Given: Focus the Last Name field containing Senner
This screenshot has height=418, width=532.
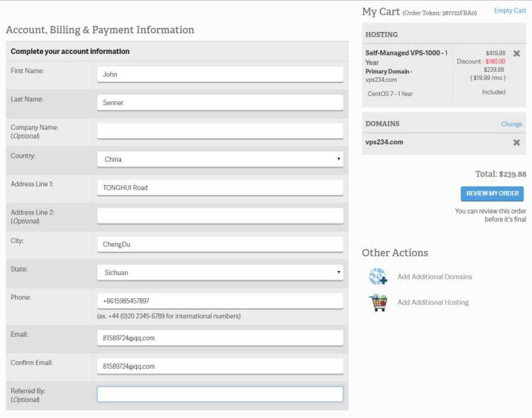Looking at the screenshot, I should point(220,103).
